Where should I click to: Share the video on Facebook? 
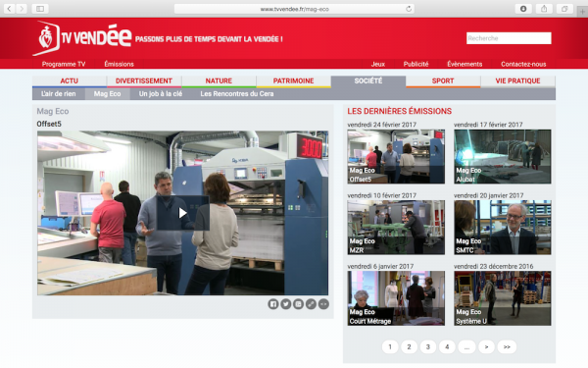pyautogui.click(x=273, y=304)
